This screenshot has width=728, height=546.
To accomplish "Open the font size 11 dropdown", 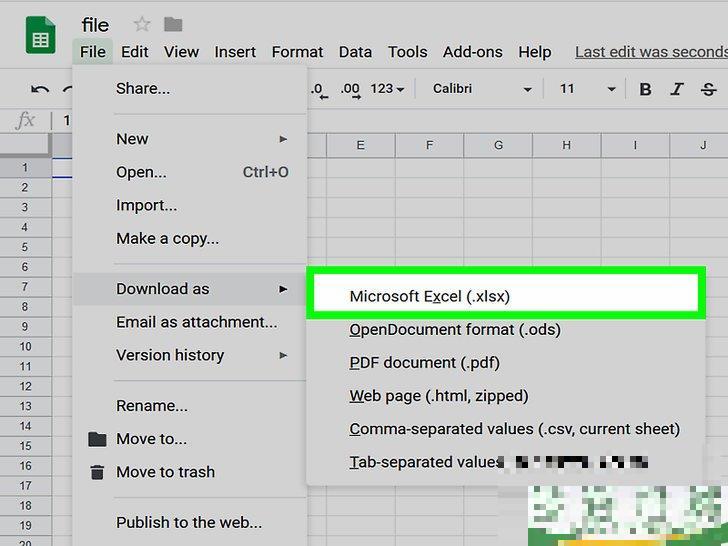I will click(x=587, y=90).
